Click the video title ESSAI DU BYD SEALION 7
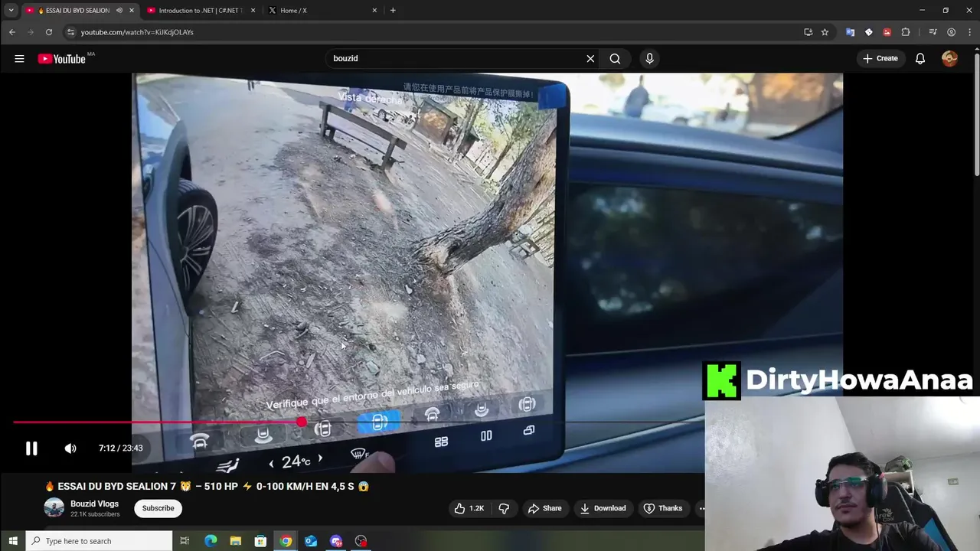 coord(207,486)
